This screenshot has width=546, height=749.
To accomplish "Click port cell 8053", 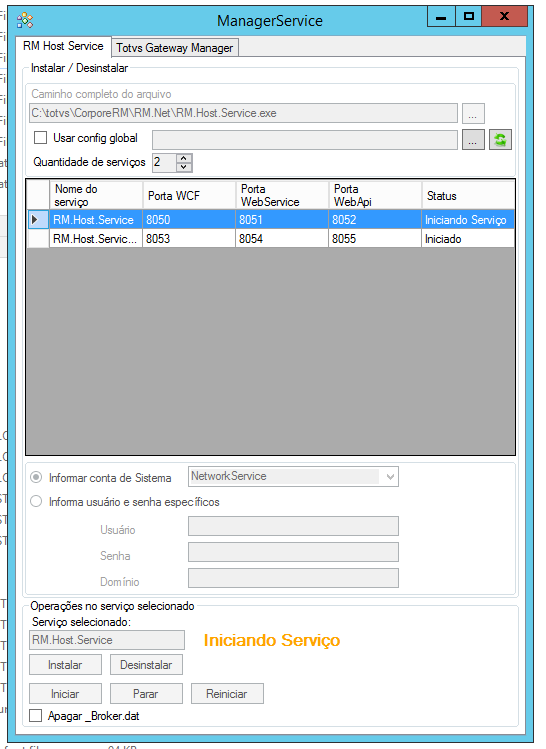I will (x=189, y=238).
